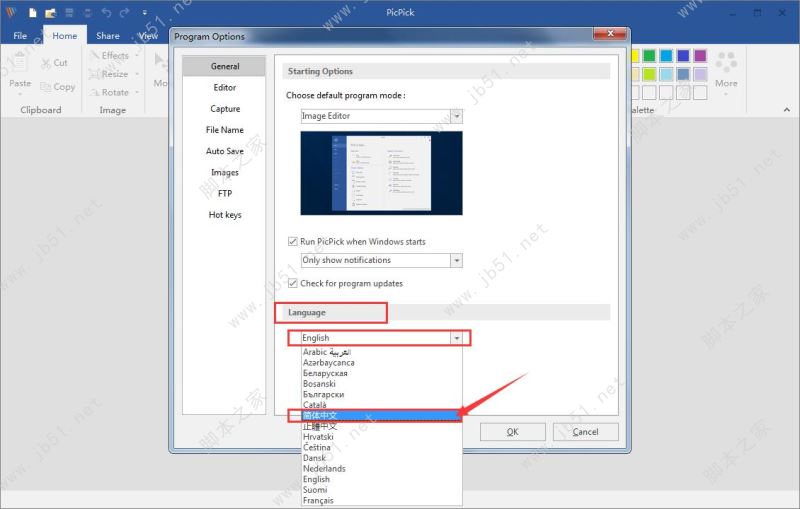The height and width of the screenshot is (509, 800).
Task: Click the Open folder icon in quick access toolbar
Action: [x=50, y=13]
